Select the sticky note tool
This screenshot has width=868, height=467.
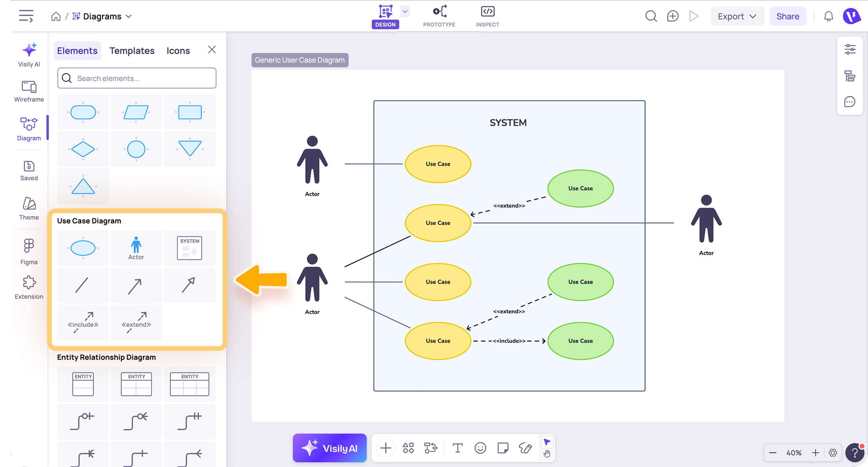(x=503, y=448)
